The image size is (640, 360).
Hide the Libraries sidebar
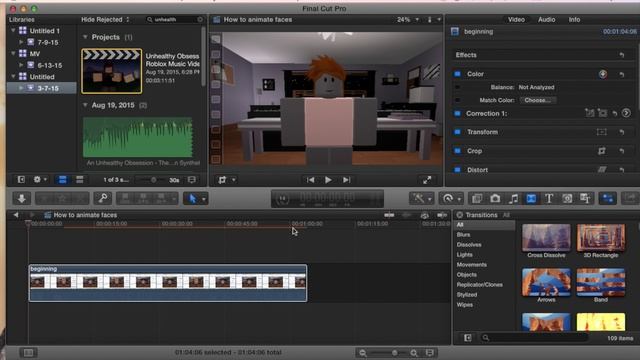click(x=21, y=180)
